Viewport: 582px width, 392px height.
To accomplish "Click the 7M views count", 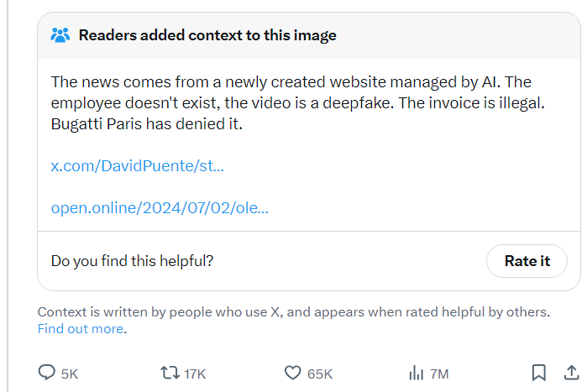I will pos(439,374).
